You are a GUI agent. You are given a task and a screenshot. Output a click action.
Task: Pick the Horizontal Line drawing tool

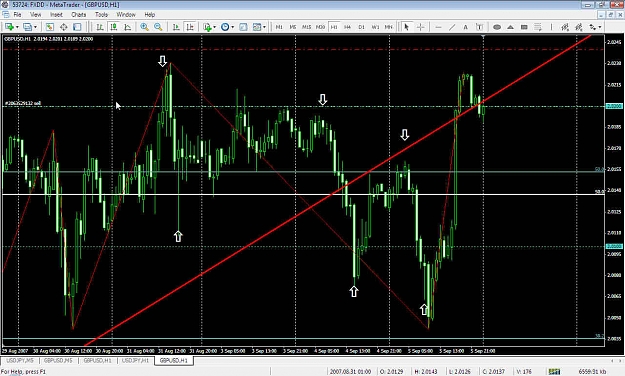438,27
